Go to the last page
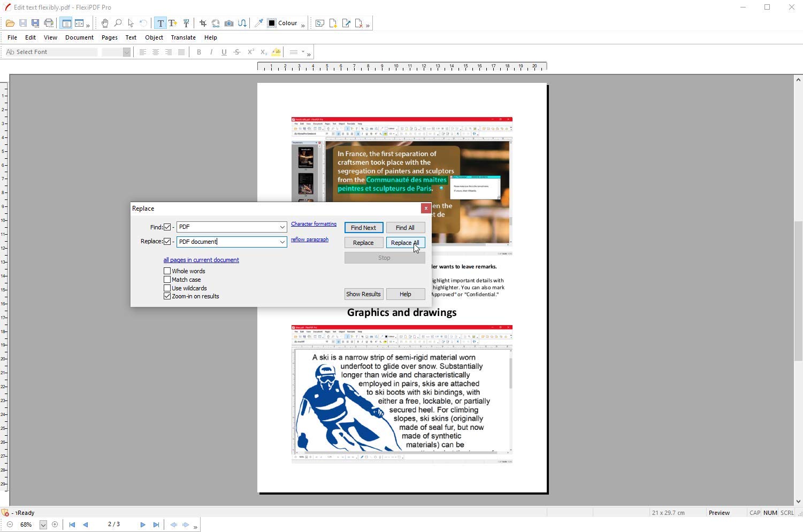Image resolution: width=803 pixels, height=532 pixels. pyautogui.click(x=156, y=525)
